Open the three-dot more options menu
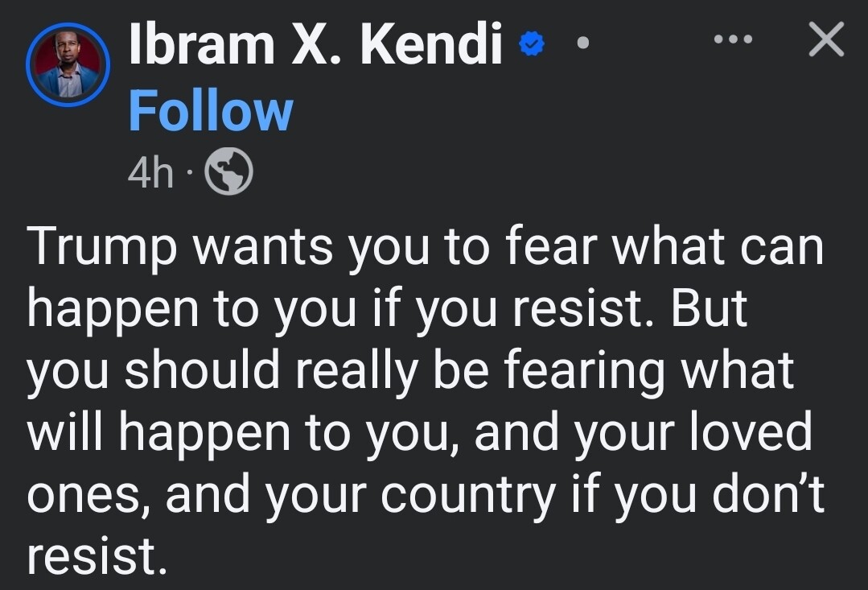The image size is (868, 590). [733, 39]
